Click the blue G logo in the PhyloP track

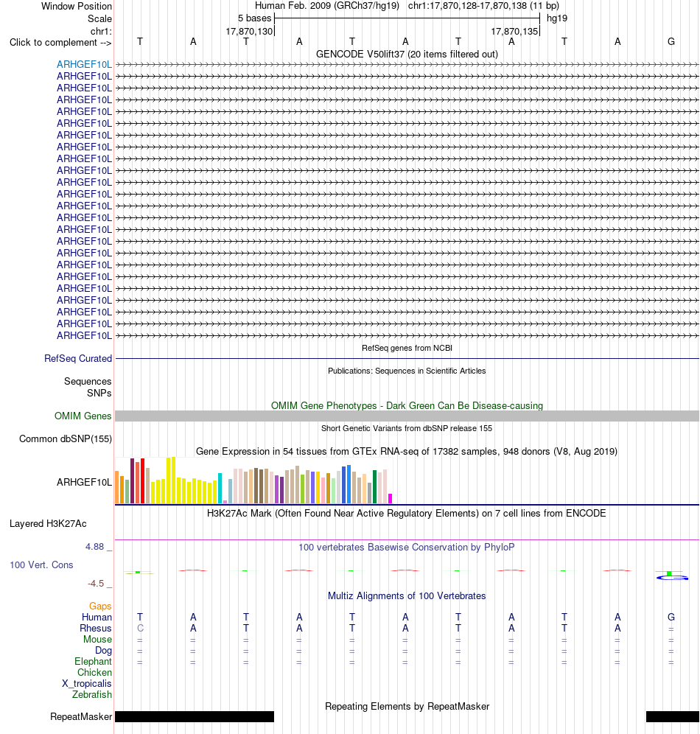(672, 578)
